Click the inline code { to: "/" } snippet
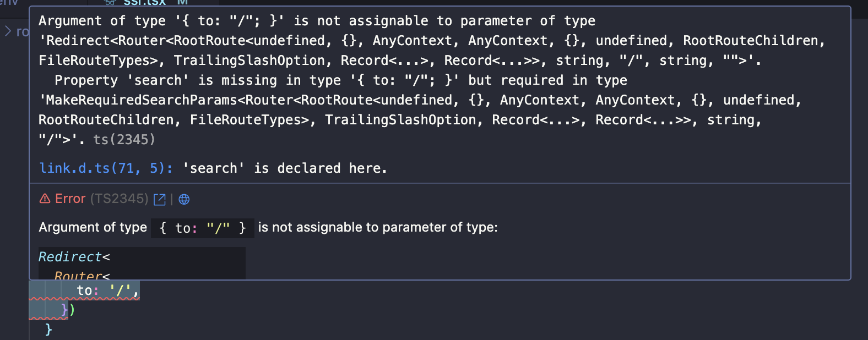This screenshot has height=340, width=868. (203, 228)
